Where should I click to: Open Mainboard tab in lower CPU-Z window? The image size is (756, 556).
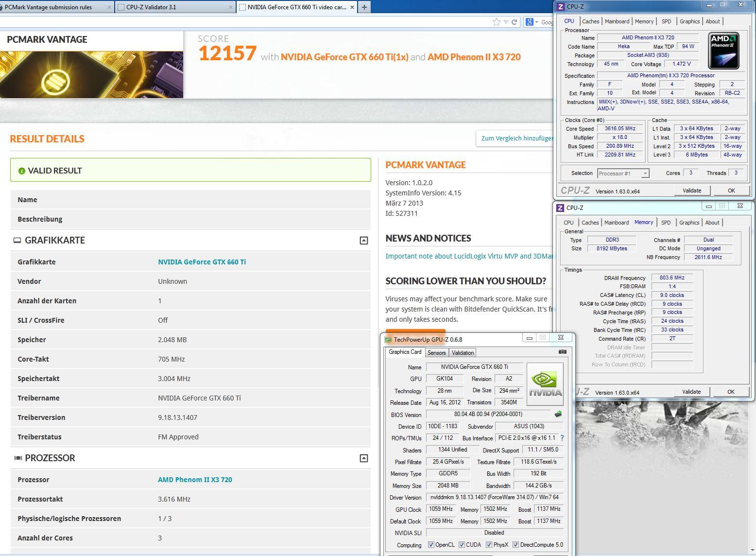tap(617, 223)
